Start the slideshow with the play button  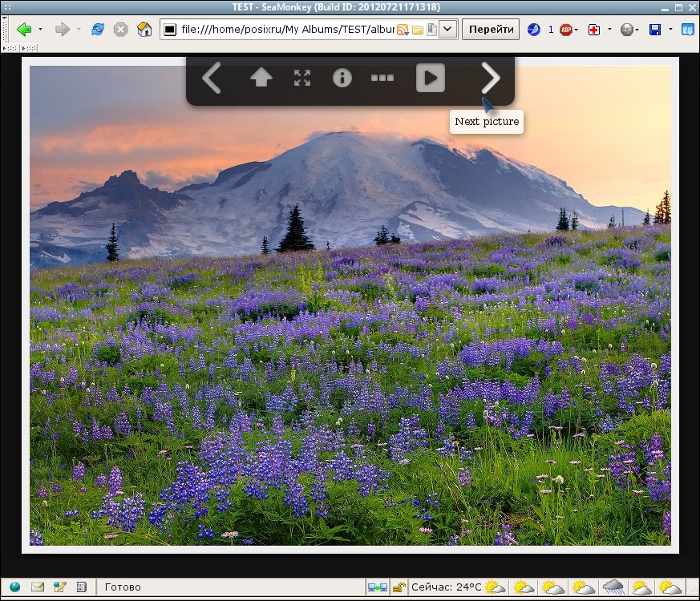(x=431, y=78)
